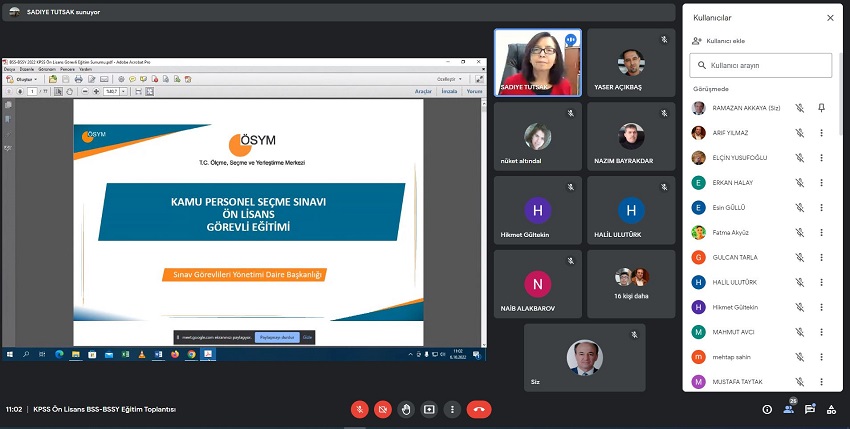Image resolution: width=850 pixels, height=429 pixels.
Task: Select the 16 kişi daha tile
Action: (631, 284)
